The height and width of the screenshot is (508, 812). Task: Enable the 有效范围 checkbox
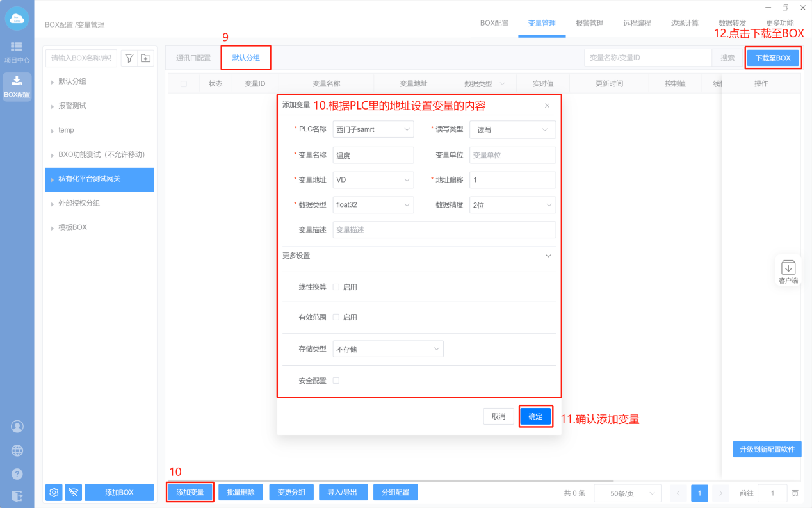click(336, 317)
